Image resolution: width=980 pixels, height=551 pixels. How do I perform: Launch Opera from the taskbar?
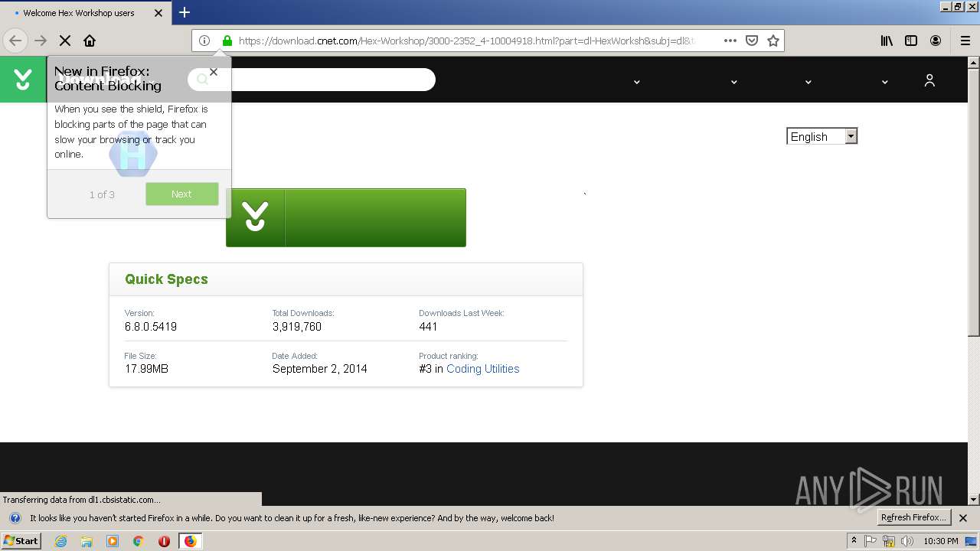164,541
